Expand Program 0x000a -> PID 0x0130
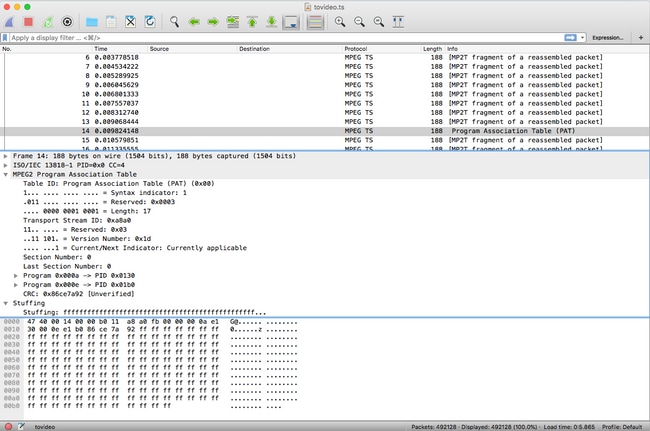Viewport: 650px width, 431px height. click(x=16, y=276)
